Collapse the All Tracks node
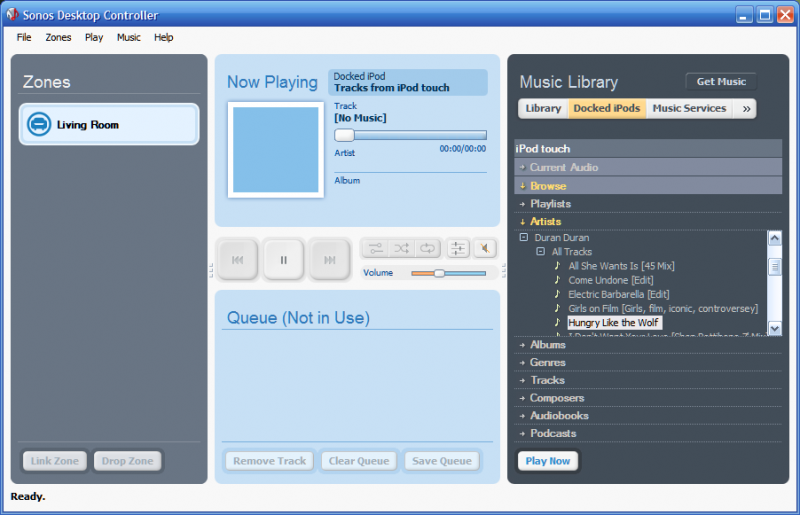 [x=540, y=251]
